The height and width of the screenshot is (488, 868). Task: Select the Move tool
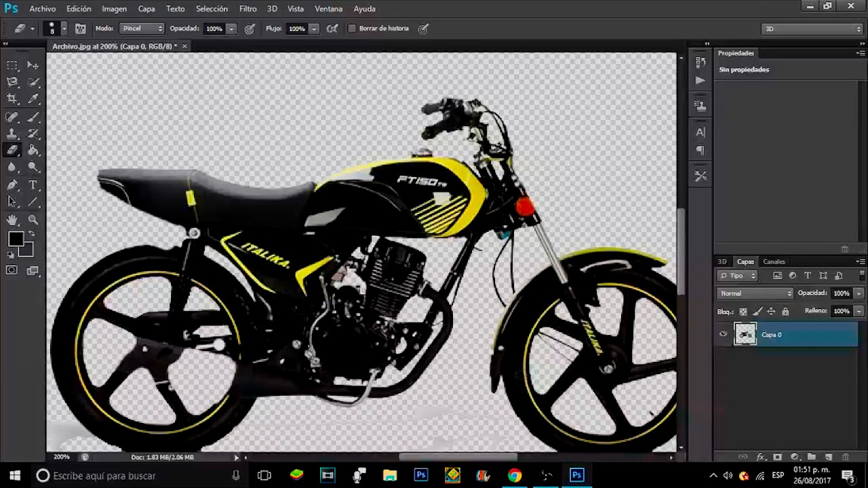(33, 65)
